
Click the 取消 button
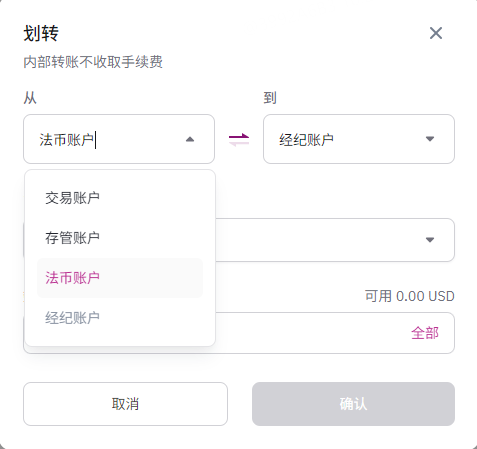(125, 404)
